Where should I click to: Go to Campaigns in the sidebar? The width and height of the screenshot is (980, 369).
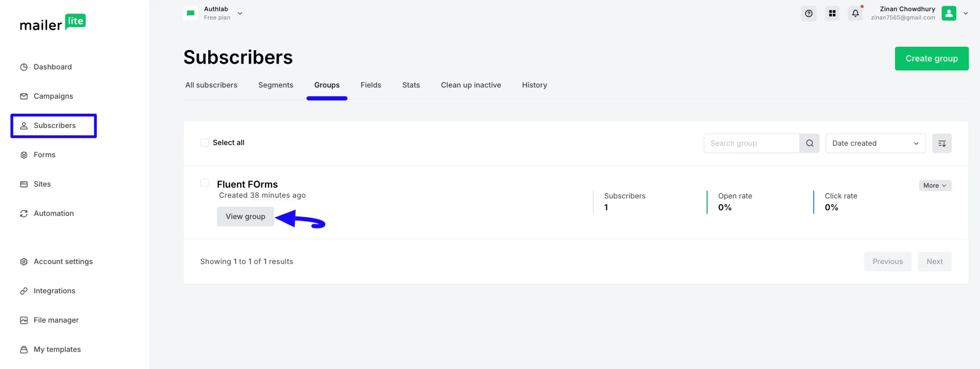click(53, 96)
